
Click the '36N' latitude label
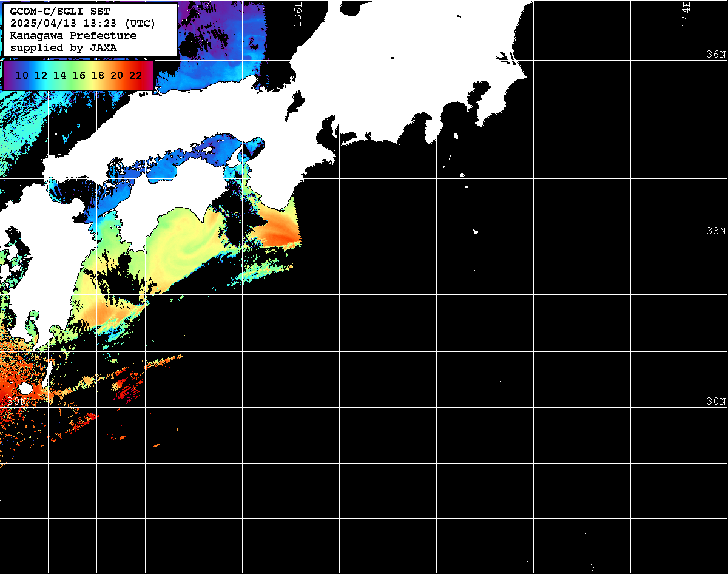pos(716,54)
